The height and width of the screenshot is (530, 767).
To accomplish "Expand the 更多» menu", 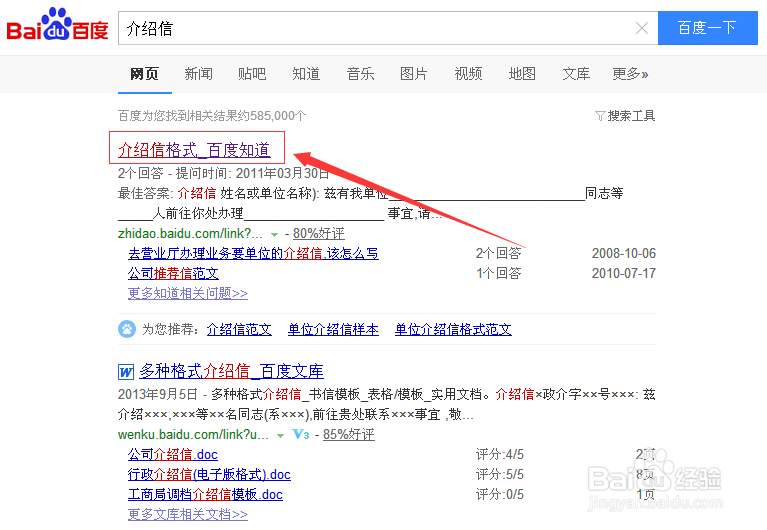I will point(630,74).
